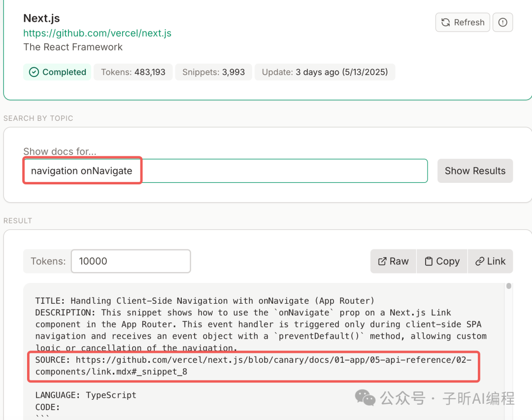Open the github.com/vercel/next.js link
The height and width of the screenshot is (420, 532).
point(97,33)
